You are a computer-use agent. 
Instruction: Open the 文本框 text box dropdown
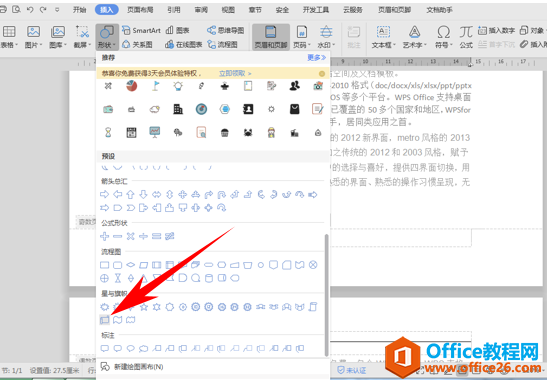383,37
